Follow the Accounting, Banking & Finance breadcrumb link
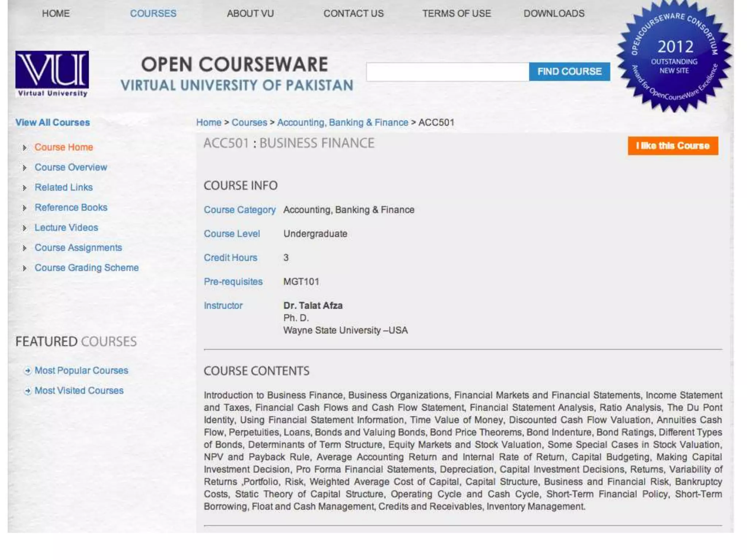The image size is (747, 560). (x=342, y=122)
